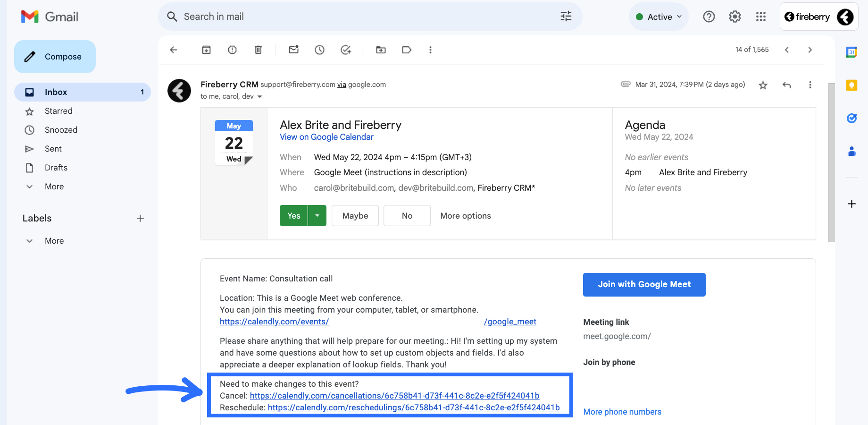Open the /google_meet link
This screenshot has height=425, width=868.
[510, 322]
